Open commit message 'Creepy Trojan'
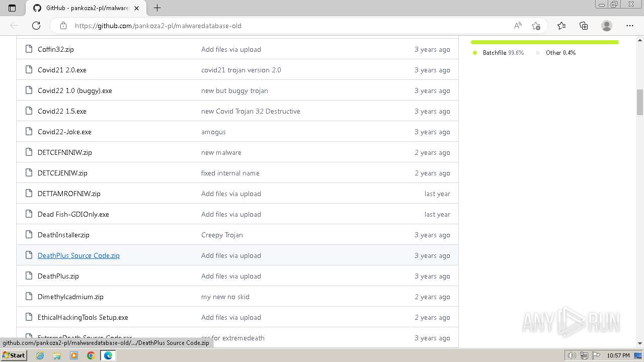 click(x=222, y=235)
